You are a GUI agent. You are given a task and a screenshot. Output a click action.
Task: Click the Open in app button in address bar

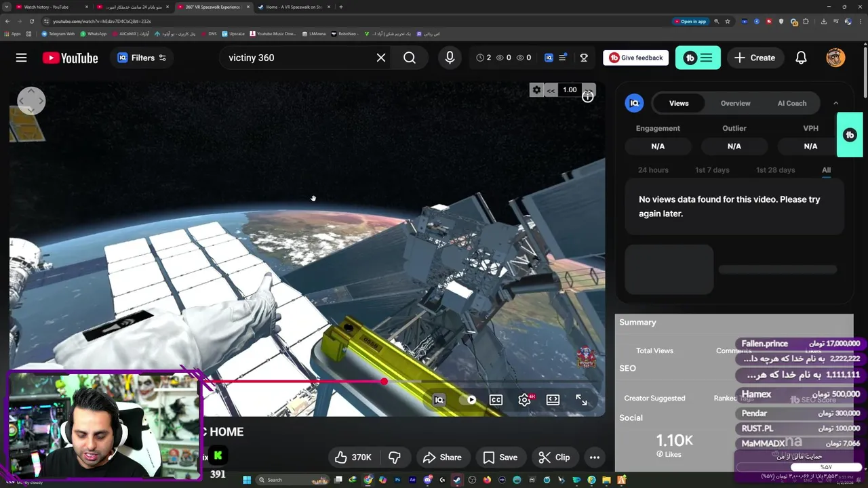[x=690, y=21]
